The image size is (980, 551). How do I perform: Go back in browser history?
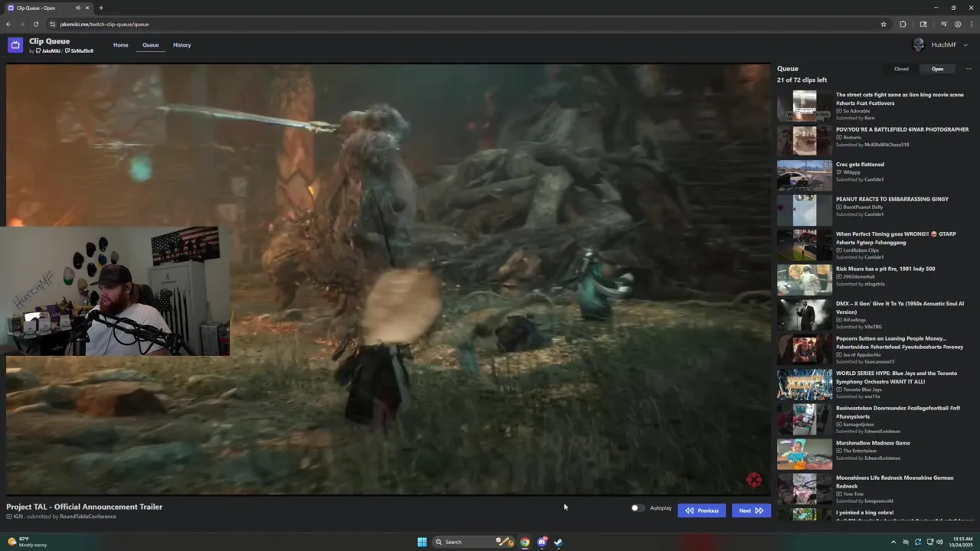click(x=8, y=24)
